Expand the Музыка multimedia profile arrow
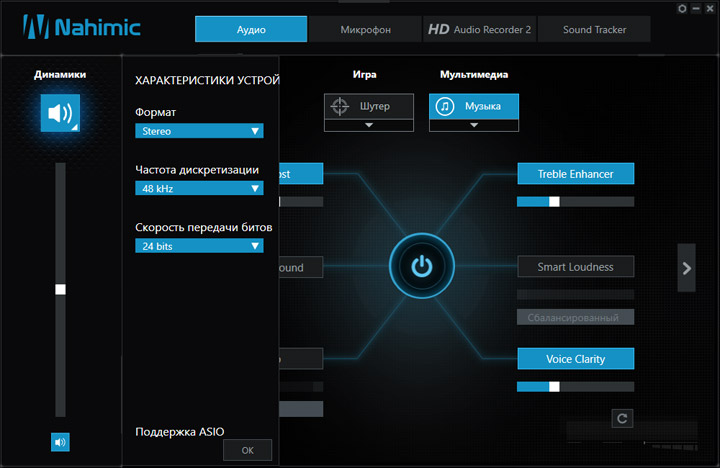This screenshot has width=720, height=468. point(474,125)
